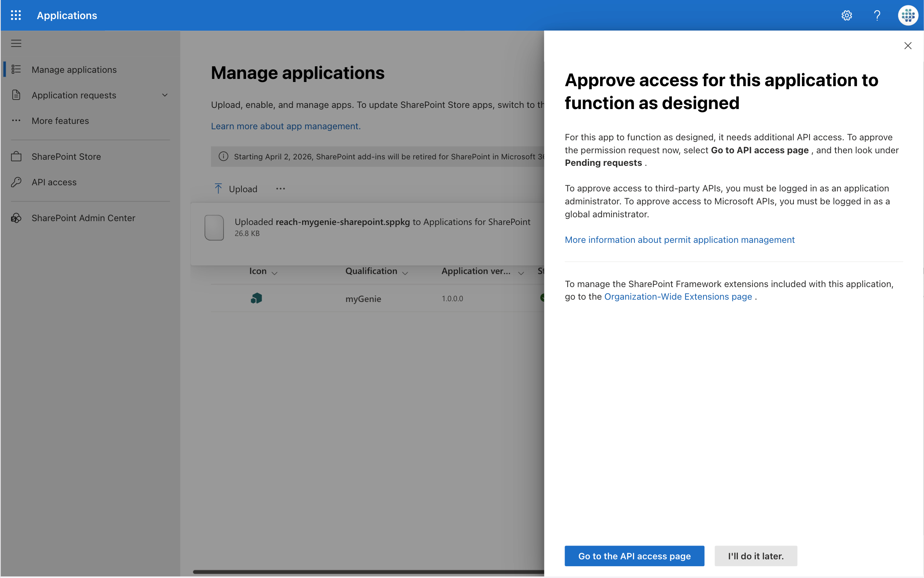The width and height of the screenshot is (924, 578).
Task: Click the SharePoint Admin Center icon
Action: (x=16, y=218)
